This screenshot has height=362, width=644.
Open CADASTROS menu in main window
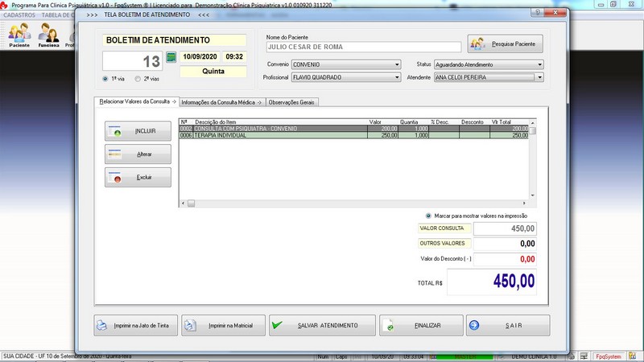pos(19,14)
